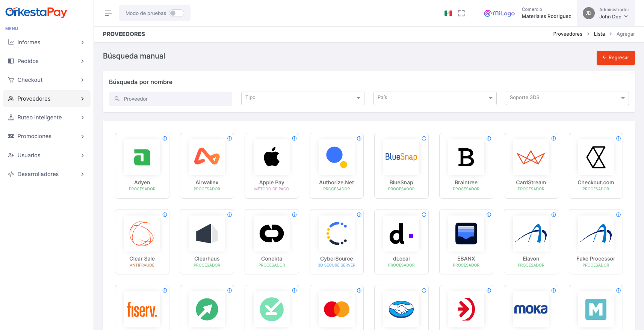Select the Adyen provider logo

[x=142, y=157]
